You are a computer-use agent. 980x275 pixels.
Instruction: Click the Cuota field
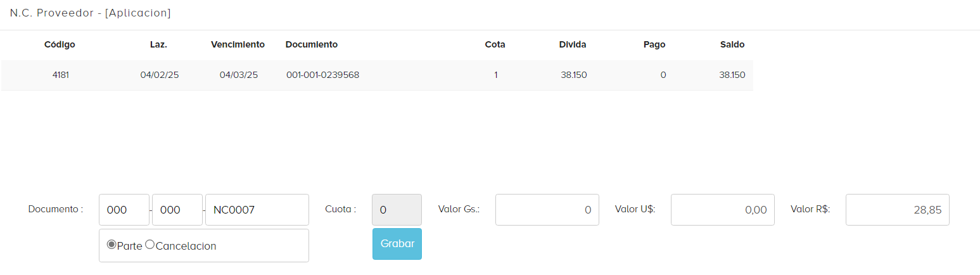click(397, 210)
